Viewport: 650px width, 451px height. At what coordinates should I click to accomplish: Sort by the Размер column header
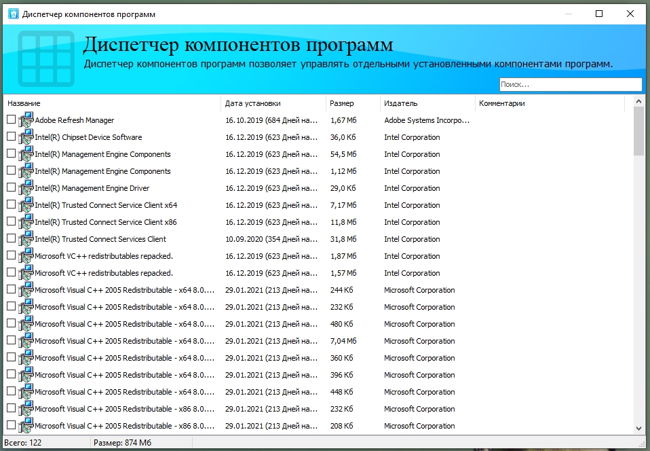[x=353, y=104]
